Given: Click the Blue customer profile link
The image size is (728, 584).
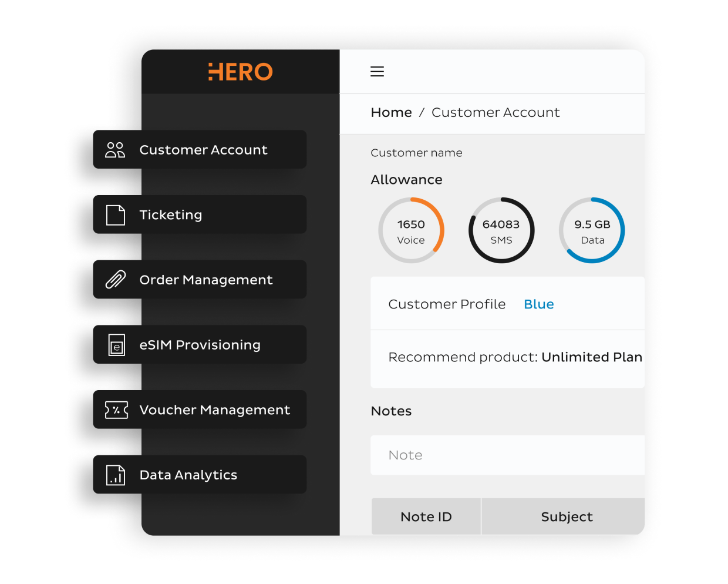Looking at the screenshot, I should 539,304.
